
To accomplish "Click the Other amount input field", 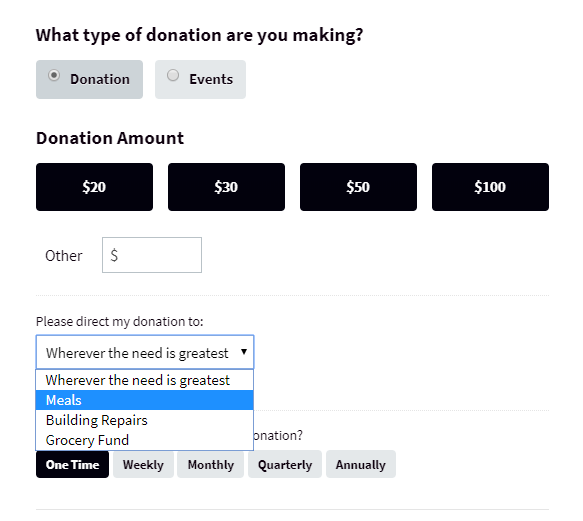I will [x=152, y=255].
